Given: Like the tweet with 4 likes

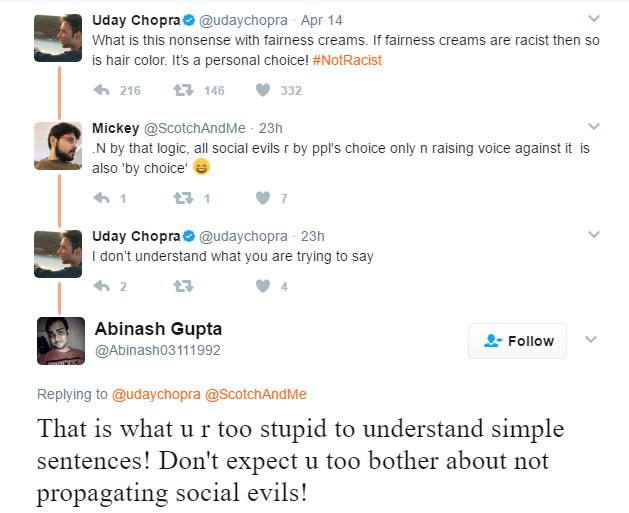Looking at the screenshot, I should (x=263, y=286).
